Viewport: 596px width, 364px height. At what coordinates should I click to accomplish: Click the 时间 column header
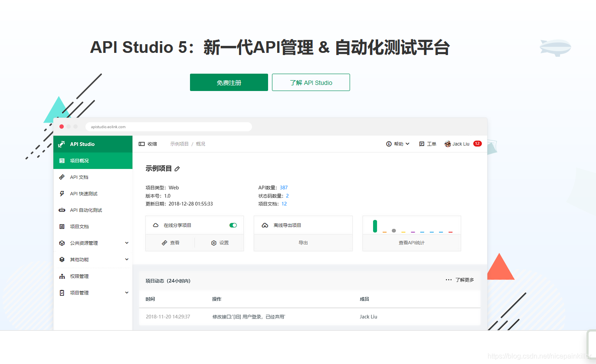coord(150,299)
